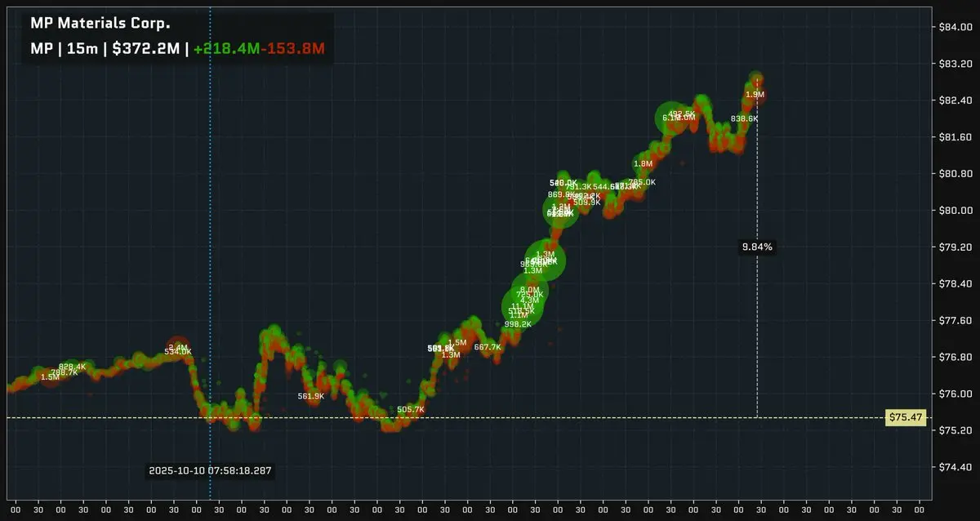Click the $80.80 price axis label
The width and height of the screenshot is (980, 521).
click(954, 174)
